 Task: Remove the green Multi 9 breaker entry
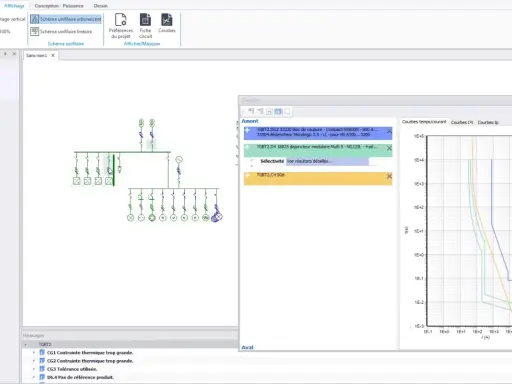389,148
